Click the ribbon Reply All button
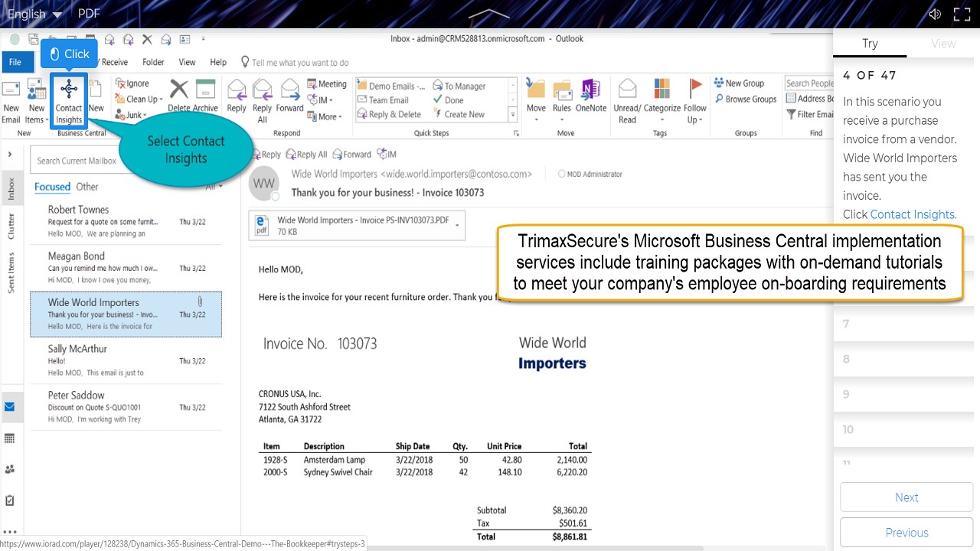This screenshot has height=551, width=980. coord(263,101)
